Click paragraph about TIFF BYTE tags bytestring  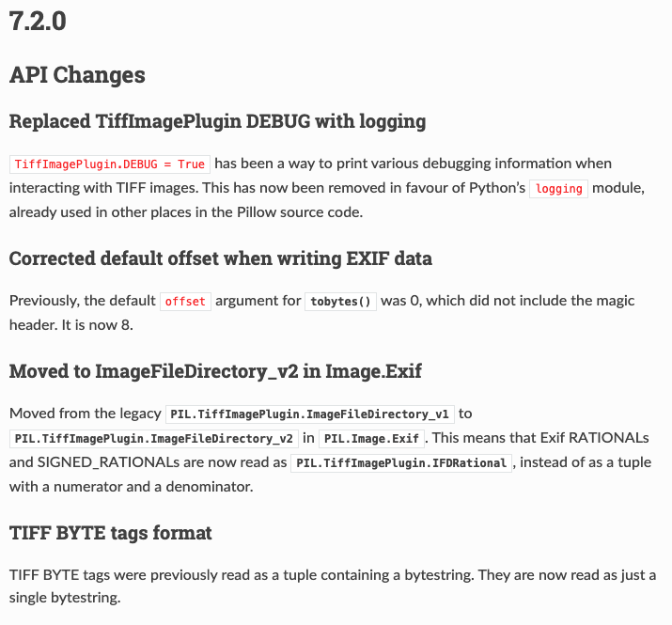coord(333,586)
